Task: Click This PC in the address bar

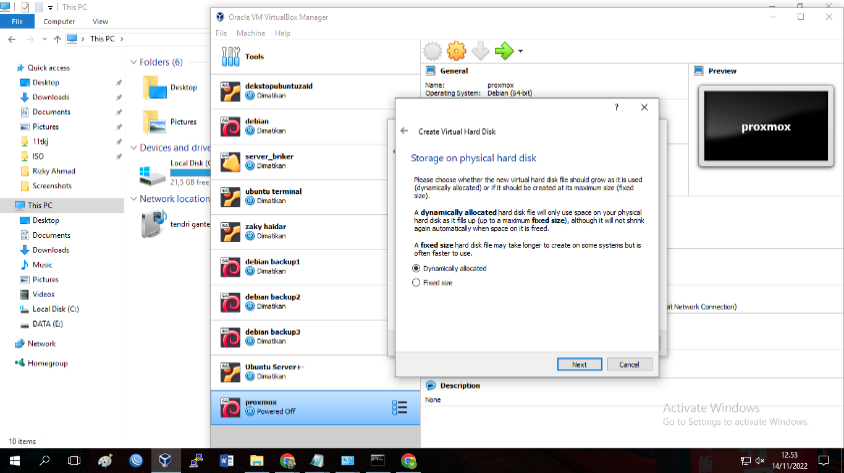Action: 102,39
